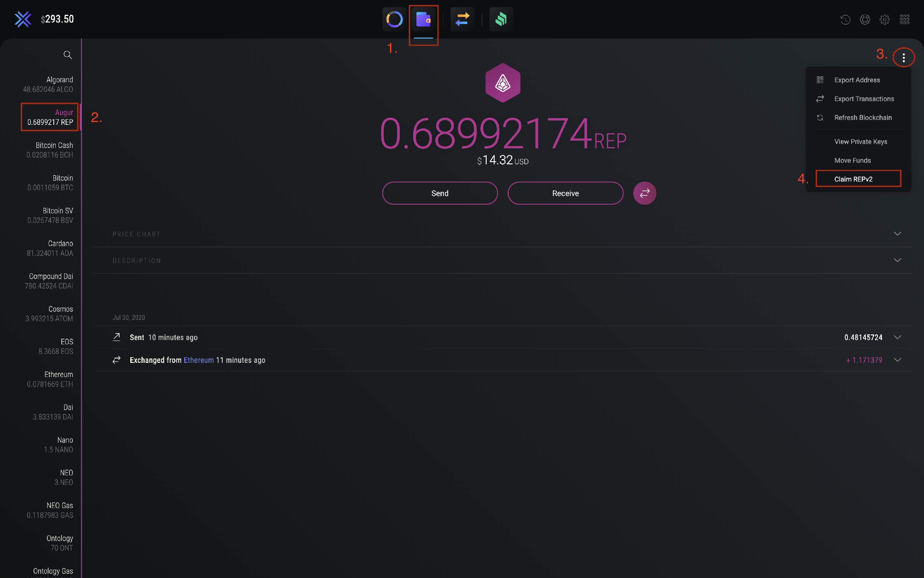Click the 0.68992174 REP balance

pyautogui.click(x=503, y=133)
